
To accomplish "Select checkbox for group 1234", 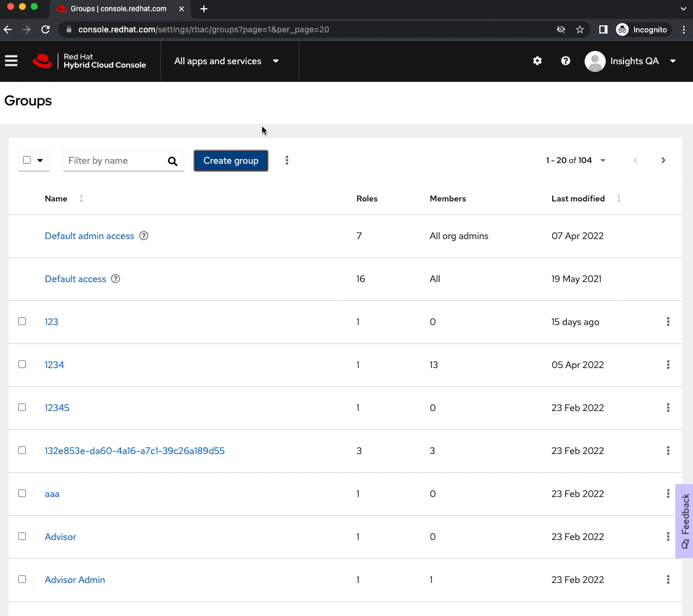I will [x=22, y=365].
